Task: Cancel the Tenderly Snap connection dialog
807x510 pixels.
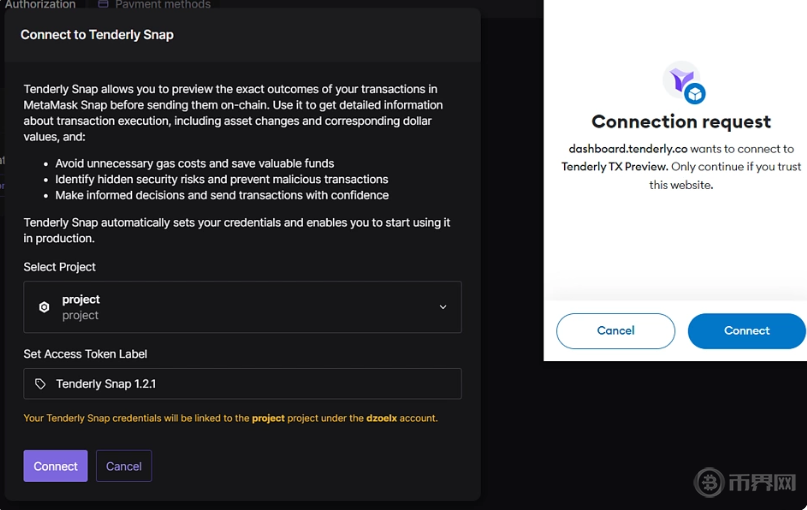Action: click(124, 466)
